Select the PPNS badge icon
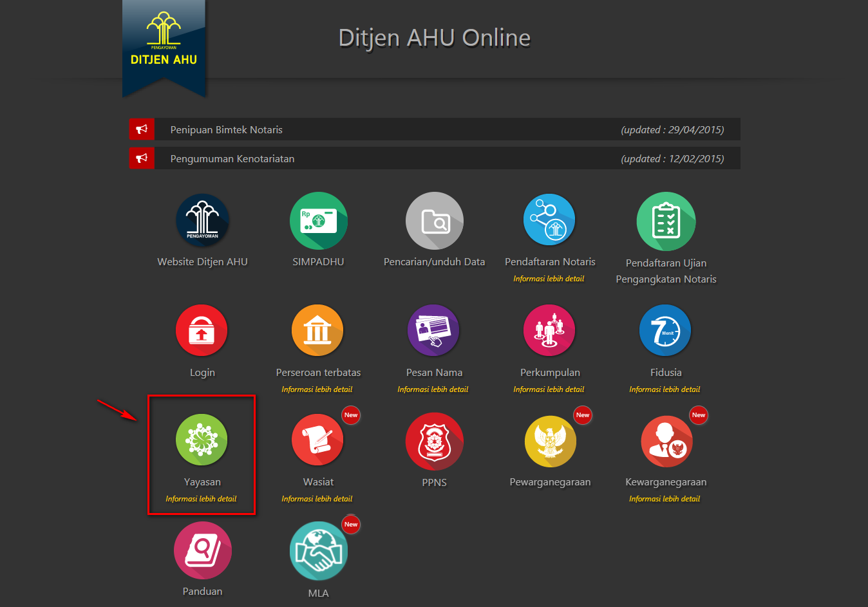 (434, 441)
